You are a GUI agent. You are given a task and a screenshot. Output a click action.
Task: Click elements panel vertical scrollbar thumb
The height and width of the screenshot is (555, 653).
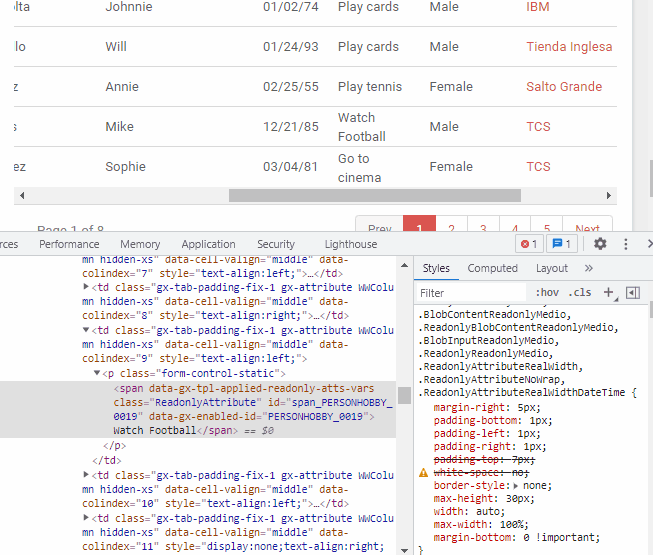[404, 395]
